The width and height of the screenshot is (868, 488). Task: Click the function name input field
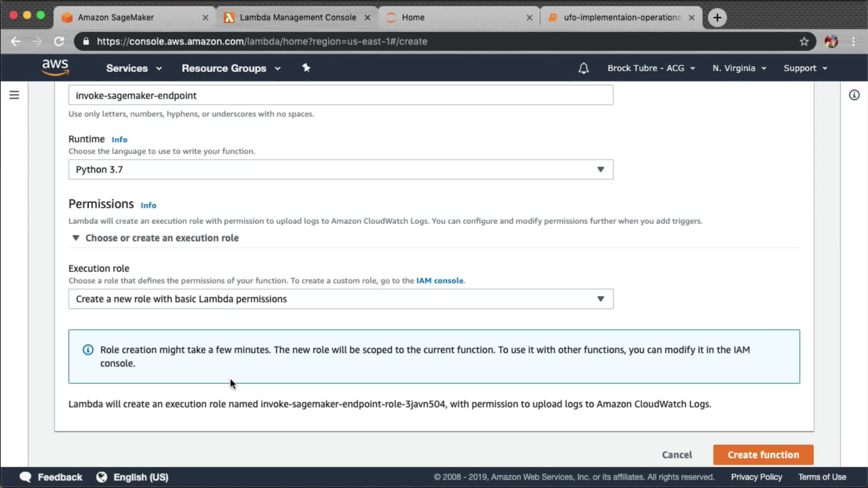pyautogui.click(x=340, y=95)
